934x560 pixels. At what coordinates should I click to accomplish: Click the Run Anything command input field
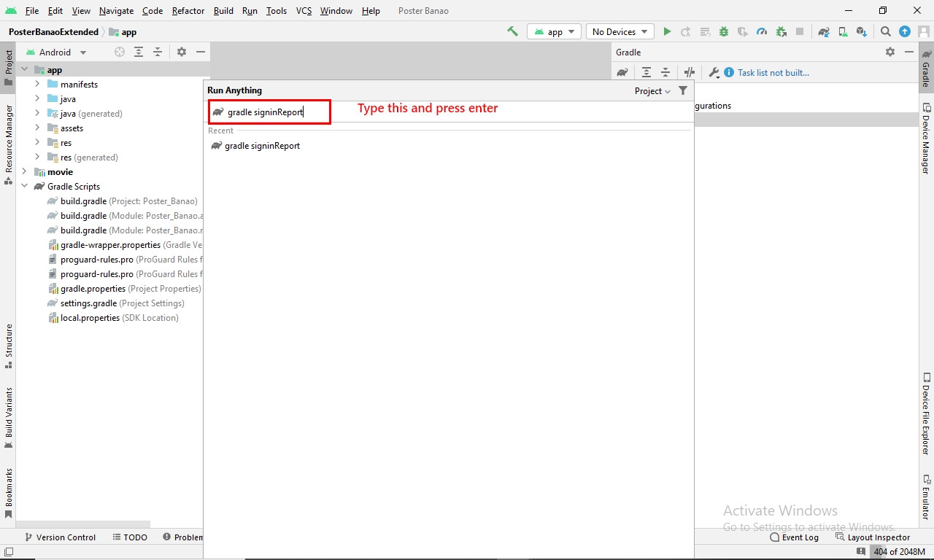270,112
